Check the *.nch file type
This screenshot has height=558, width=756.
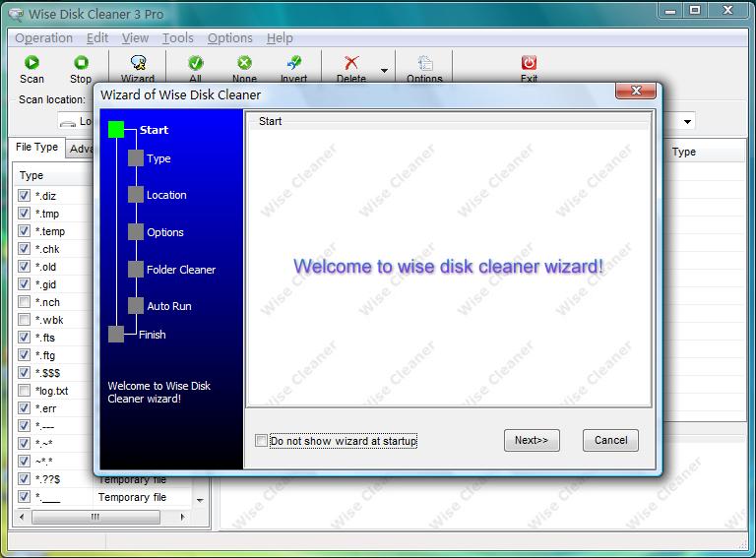(x=24, y=302)
